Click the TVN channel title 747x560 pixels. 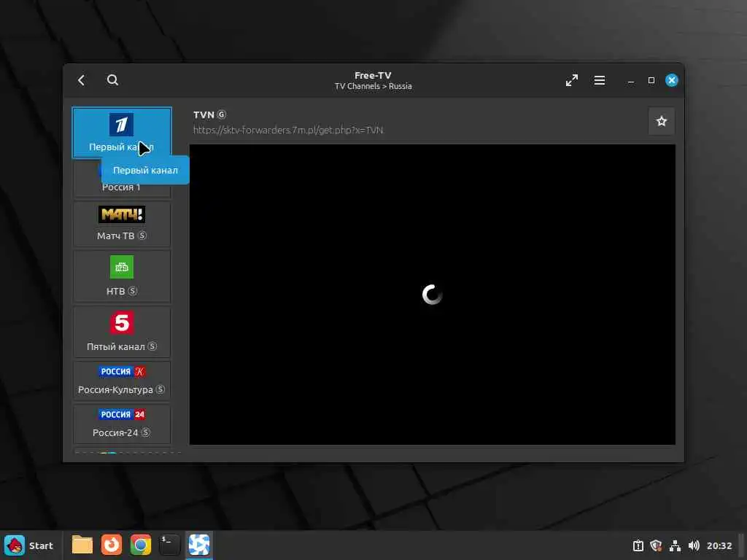tap(204, 114)
